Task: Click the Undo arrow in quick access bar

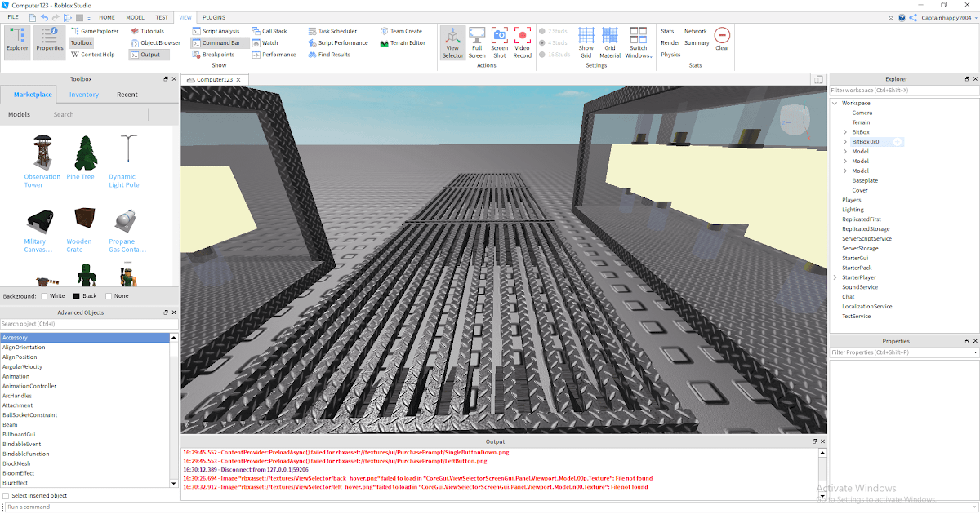Action: pyautogui.click(x=44, y=17)
